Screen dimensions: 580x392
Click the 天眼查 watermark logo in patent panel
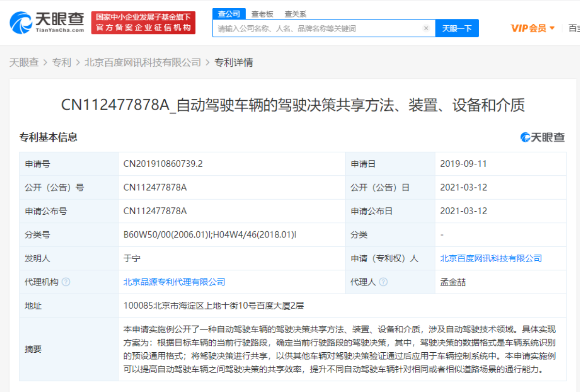(542, 137)
